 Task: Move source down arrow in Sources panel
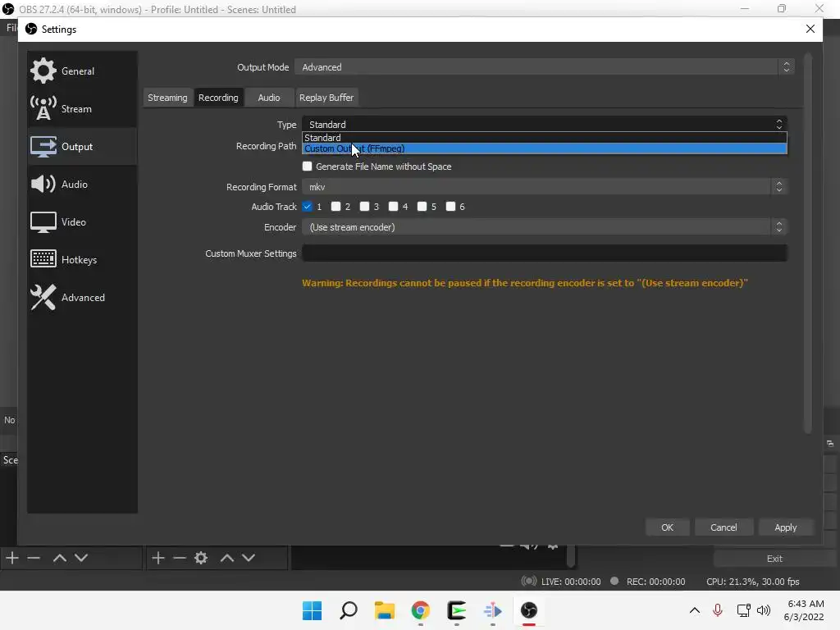point(249,558)
